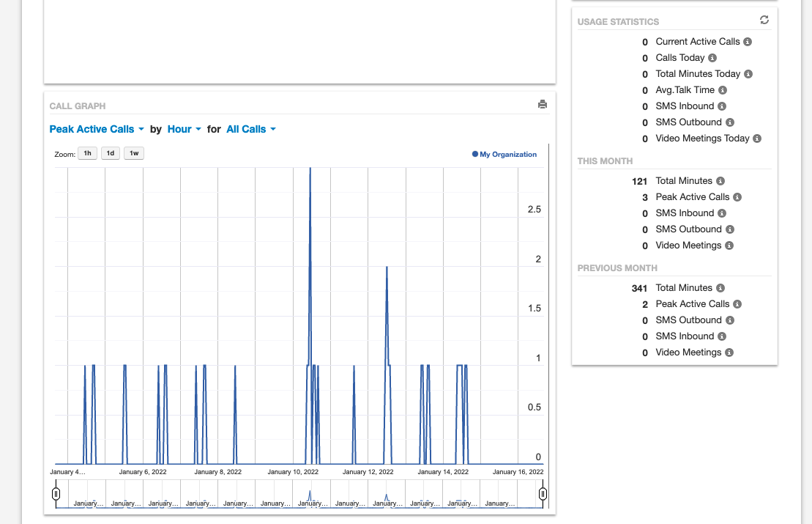Change the Hour interval dropdown
The height and width of the screenshot is (524, 812).
pos(185,129)
